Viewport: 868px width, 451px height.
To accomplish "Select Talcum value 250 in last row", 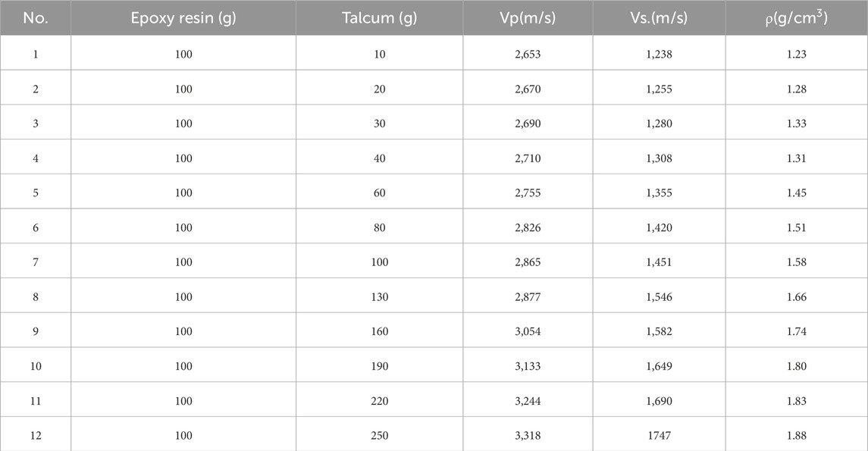I will tap(379, 436).
